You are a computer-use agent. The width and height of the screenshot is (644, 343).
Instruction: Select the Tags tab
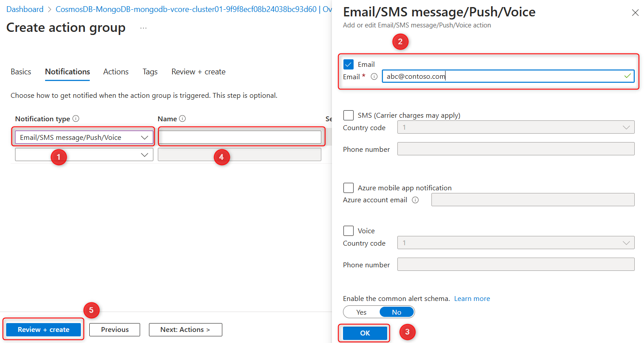pyautogui.click(x=150, y=72)
